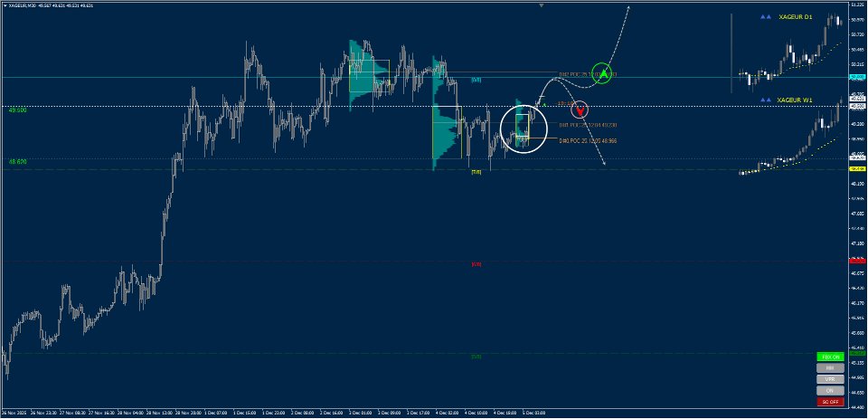Click the chart shift triangle marker at top
The height and width of the screenshot is (419, 868).
coord(542,5)
